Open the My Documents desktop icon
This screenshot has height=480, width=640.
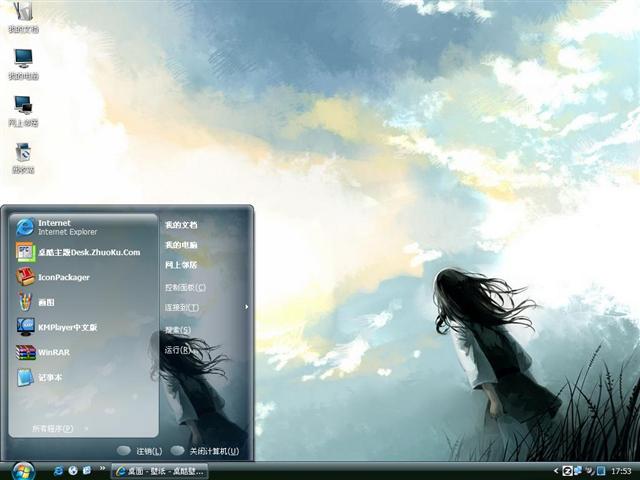click(x=23, y=16)
